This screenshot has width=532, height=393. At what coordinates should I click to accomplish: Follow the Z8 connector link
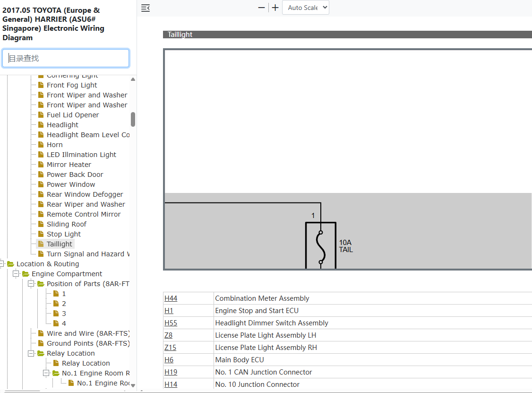coord(168,335)
